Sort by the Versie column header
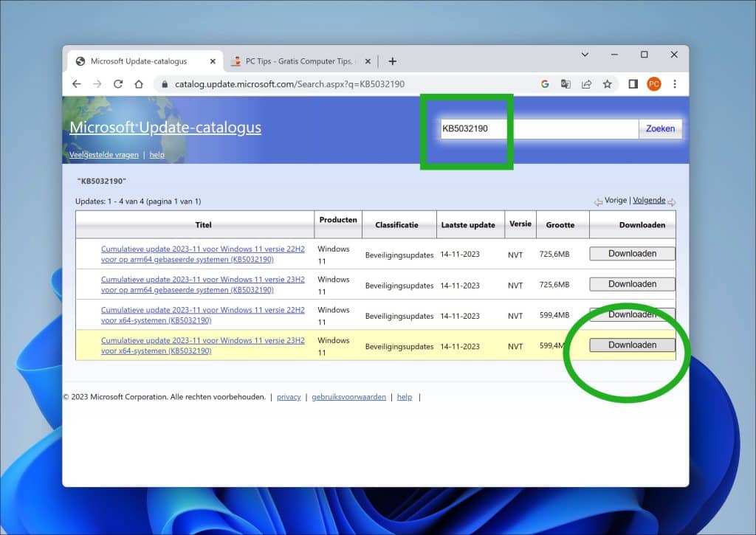756x535 pixels. tap(520, 224)
